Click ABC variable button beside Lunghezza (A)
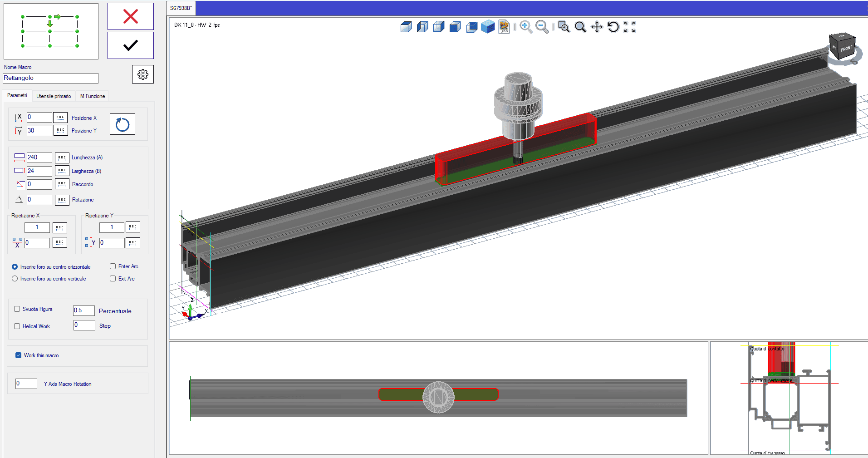868x458 pixels. tap(62, 158)
